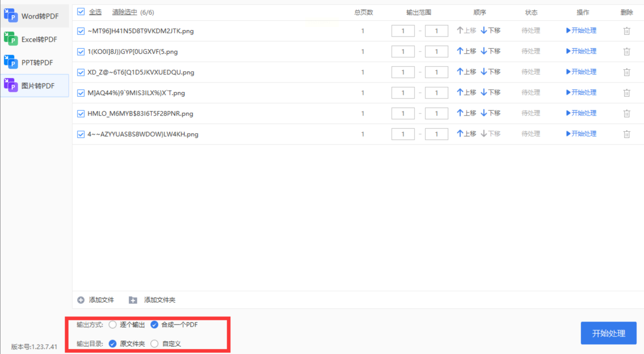Click start page field of ~MT96 row
This screenshot has height=354, width=644.
(403, 31)
